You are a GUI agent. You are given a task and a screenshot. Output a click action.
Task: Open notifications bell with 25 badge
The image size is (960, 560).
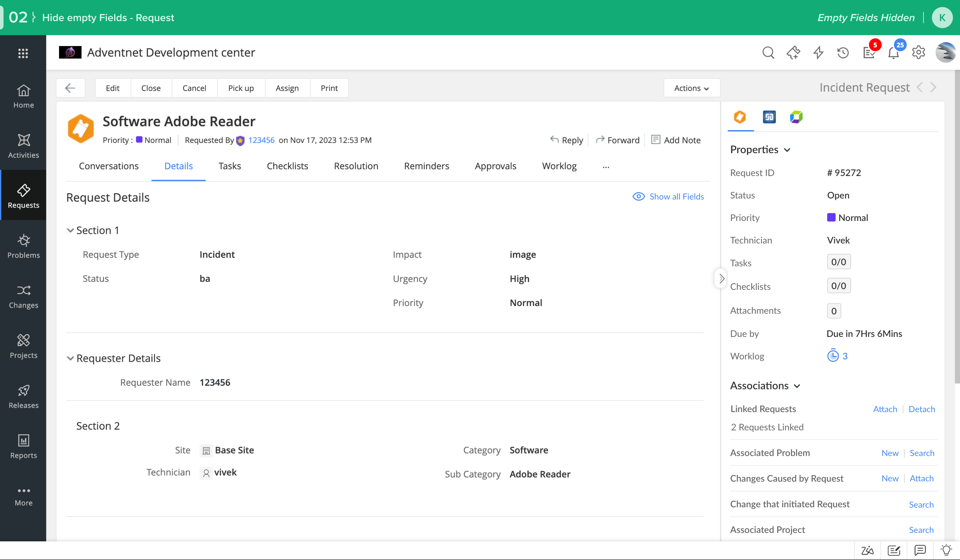(x=893, y=53)
